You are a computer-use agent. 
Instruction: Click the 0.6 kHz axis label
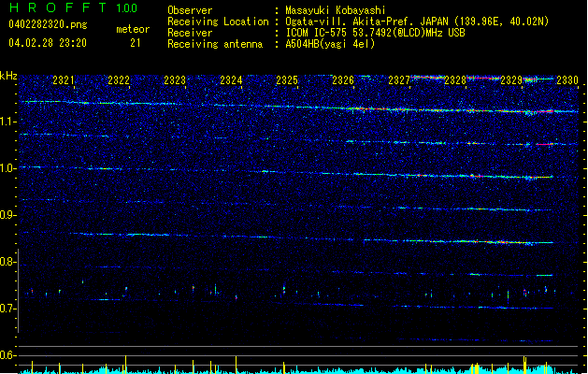(8, 355)
